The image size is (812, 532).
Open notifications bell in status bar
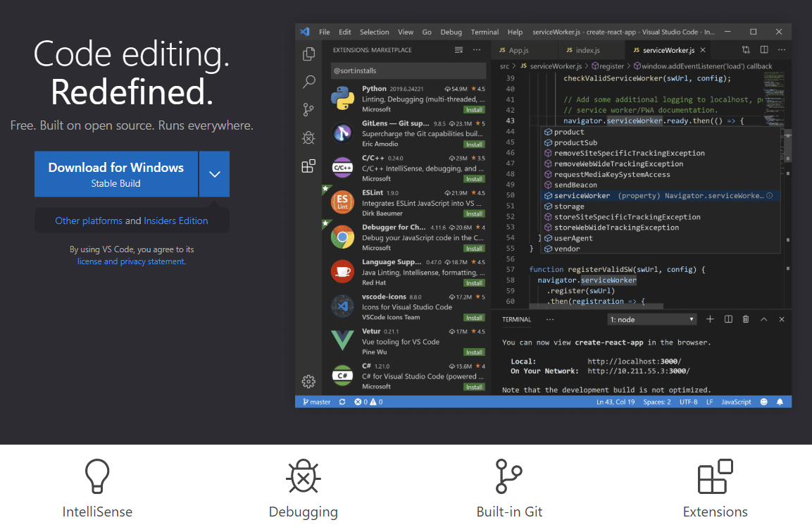780,402
